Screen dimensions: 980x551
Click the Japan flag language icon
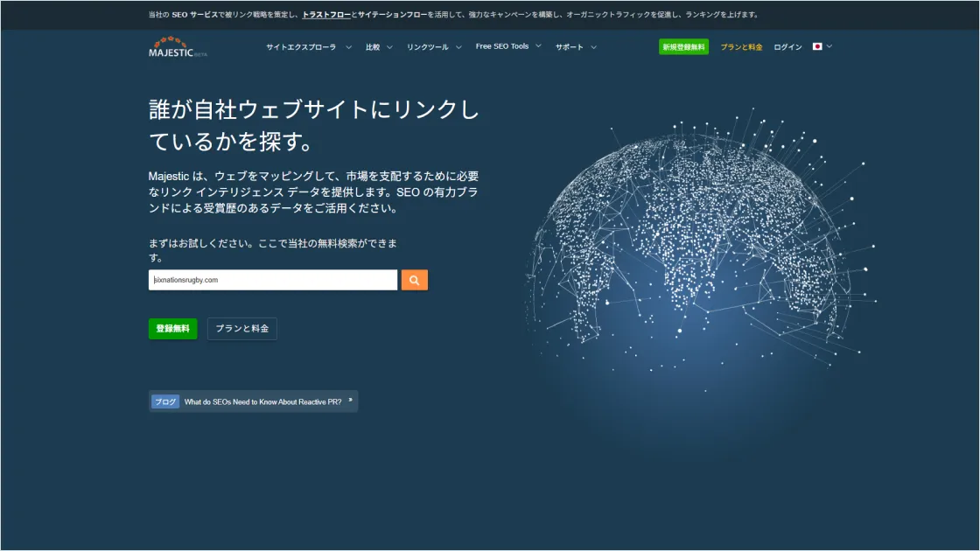(817, 46)
